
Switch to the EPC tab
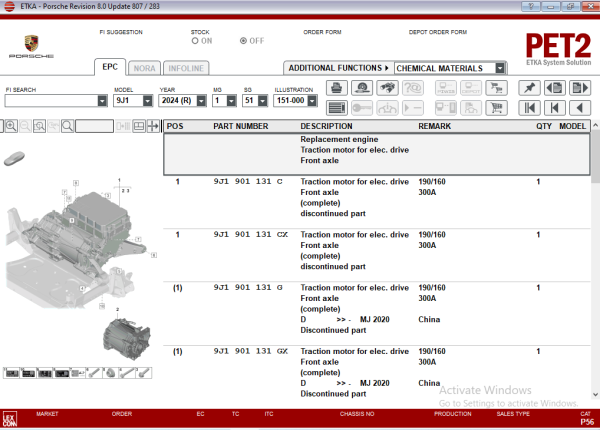pos(110,67)
